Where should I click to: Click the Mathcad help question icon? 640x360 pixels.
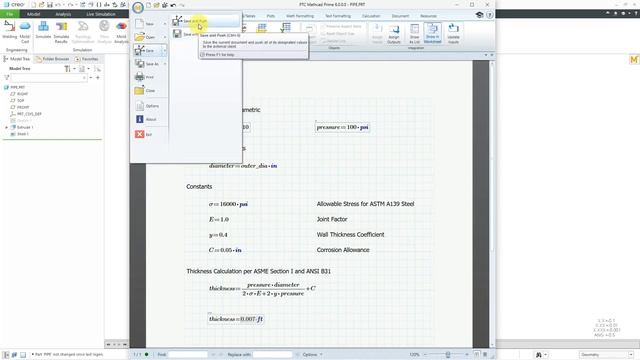pyautogui.click(x=489, y=15)
